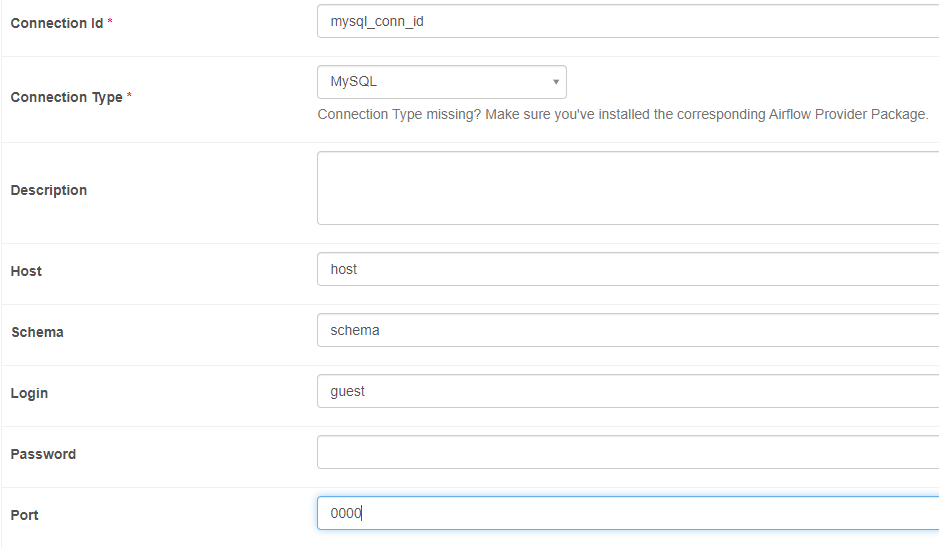Click the Password label

pyautogui.click(x=43, y=455)
